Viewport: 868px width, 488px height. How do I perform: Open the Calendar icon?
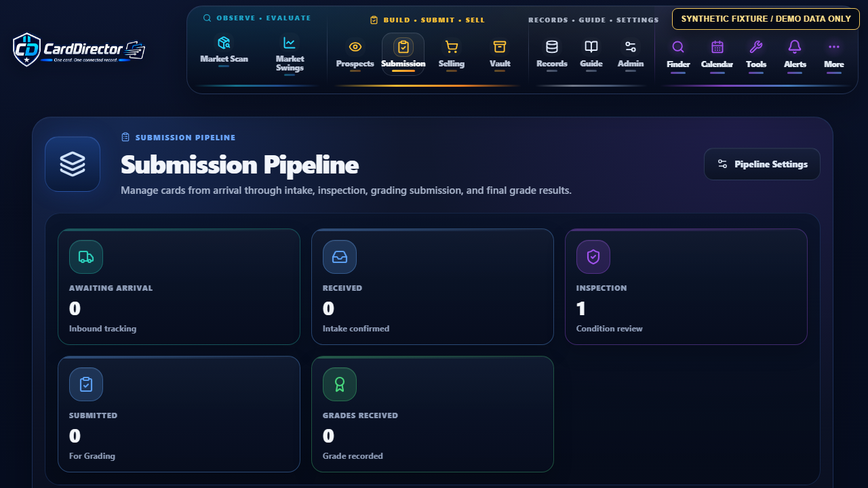tap(717, 47)
